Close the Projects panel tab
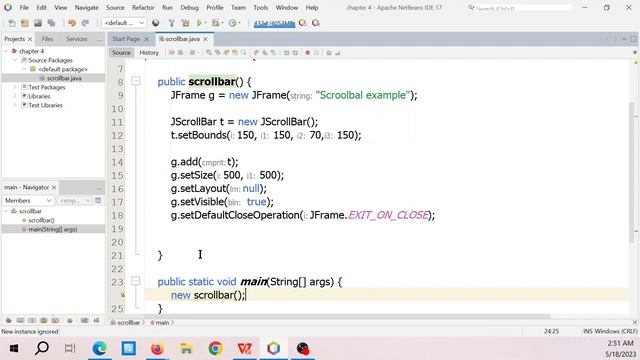The width and height of the screenshot is (640, 360). tap(30, 39)
